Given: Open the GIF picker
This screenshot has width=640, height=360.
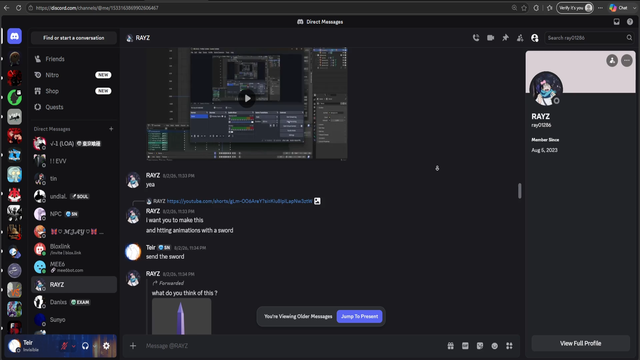Looking at the screenshot, I should click(465, 346).
